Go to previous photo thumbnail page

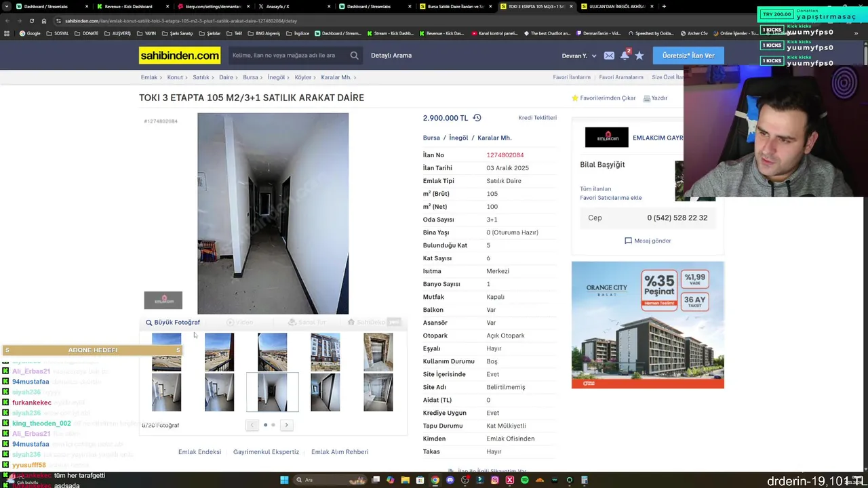click(x=252, y=425)
